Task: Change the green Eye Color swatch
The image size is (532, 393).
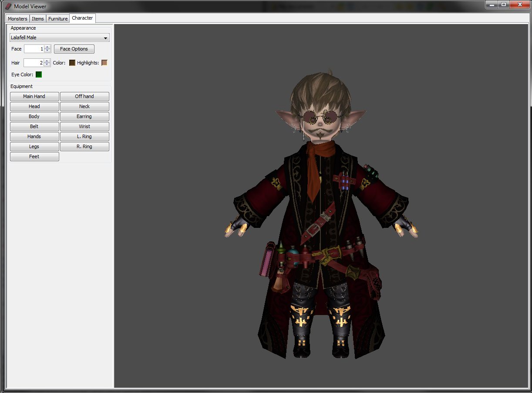Action: (x=39, y=75)
